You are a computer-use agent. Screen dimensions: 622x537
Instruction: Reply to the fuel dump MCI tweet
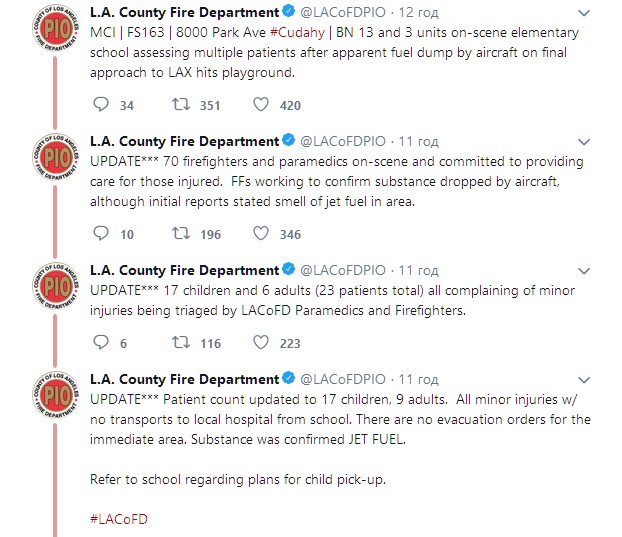tap(100, 105)
